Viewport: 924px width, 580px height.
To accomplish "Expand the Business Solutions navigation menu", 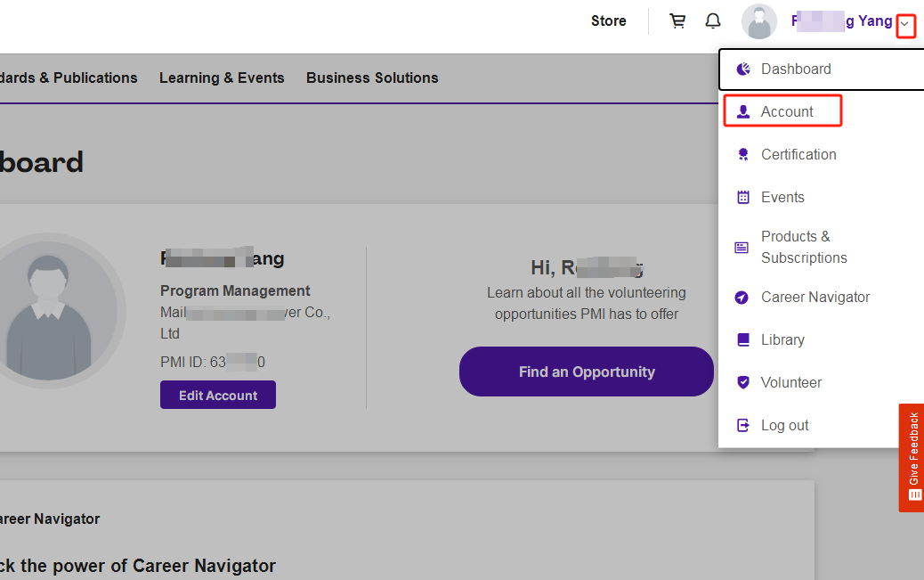I will (x=372, y=78).
